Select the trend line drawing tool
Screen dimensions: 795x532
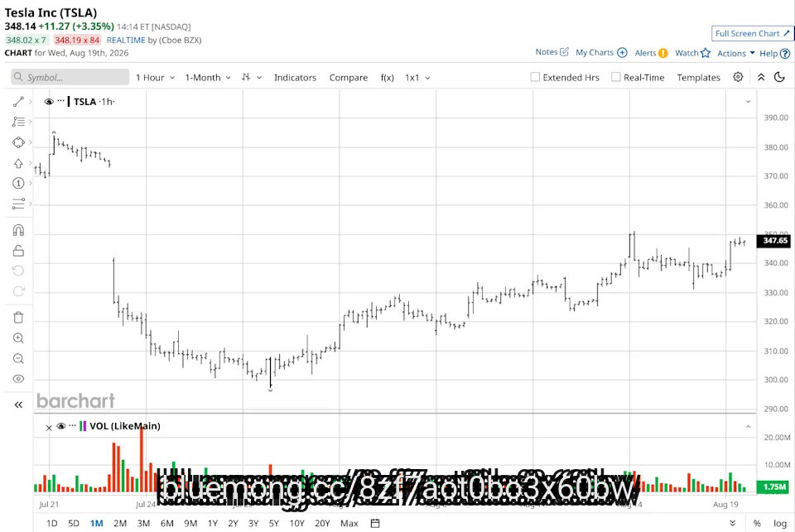(x=18, y=102)
